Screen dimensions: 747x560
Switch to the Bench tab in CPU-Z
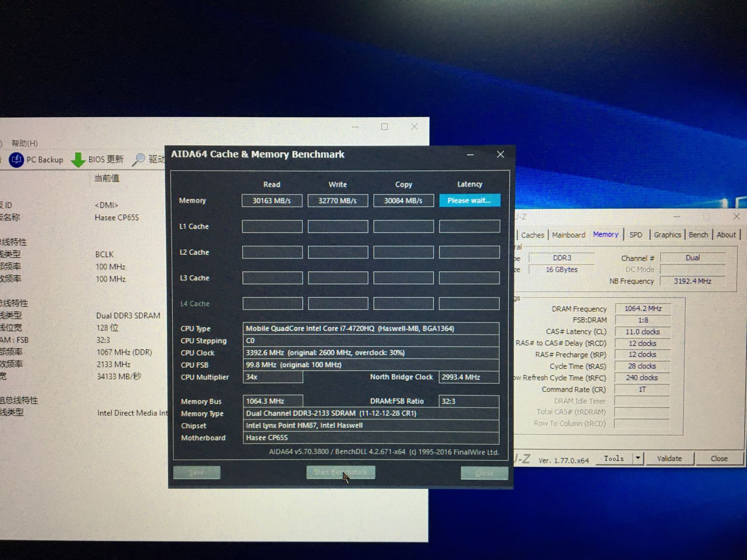click(x=698, y=235)
